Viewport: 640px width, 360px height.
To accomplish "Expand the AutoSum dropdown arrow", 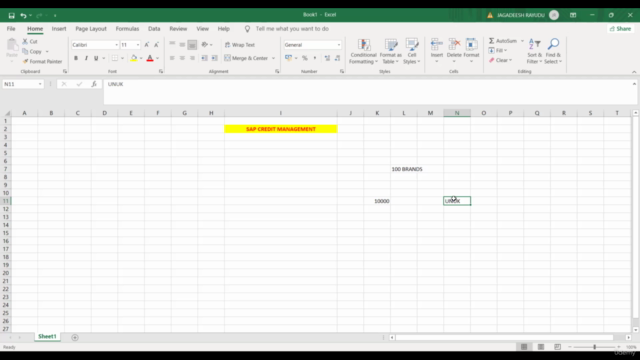I will pos(522,41).
